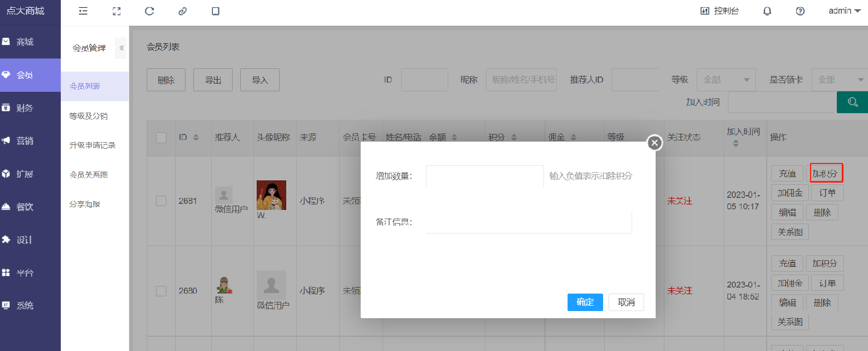Click the link icon in top toolbar

click(x=182, y=11)
